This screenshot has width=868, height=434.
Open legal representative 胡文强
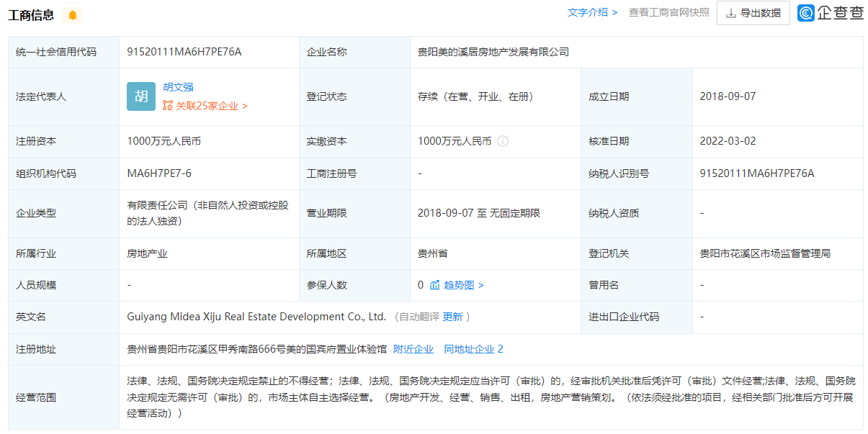(x=178, y=87)
